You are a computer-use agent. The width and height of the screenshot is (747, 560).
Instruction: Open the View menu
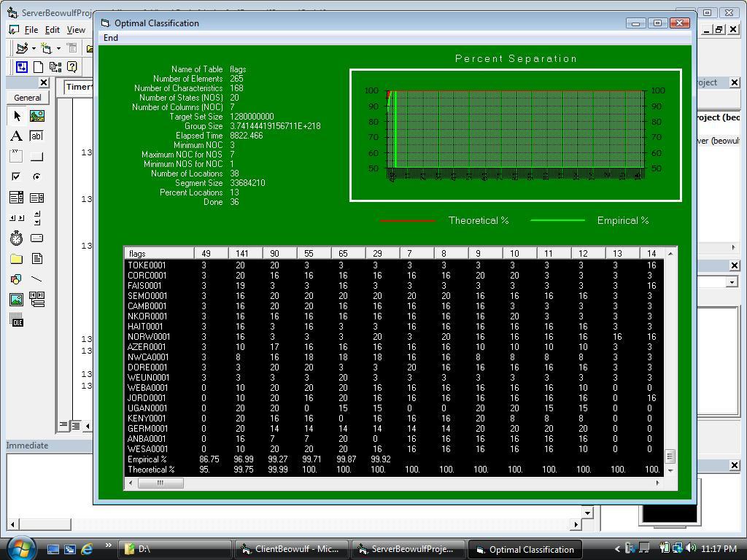(x=76, y=30)
